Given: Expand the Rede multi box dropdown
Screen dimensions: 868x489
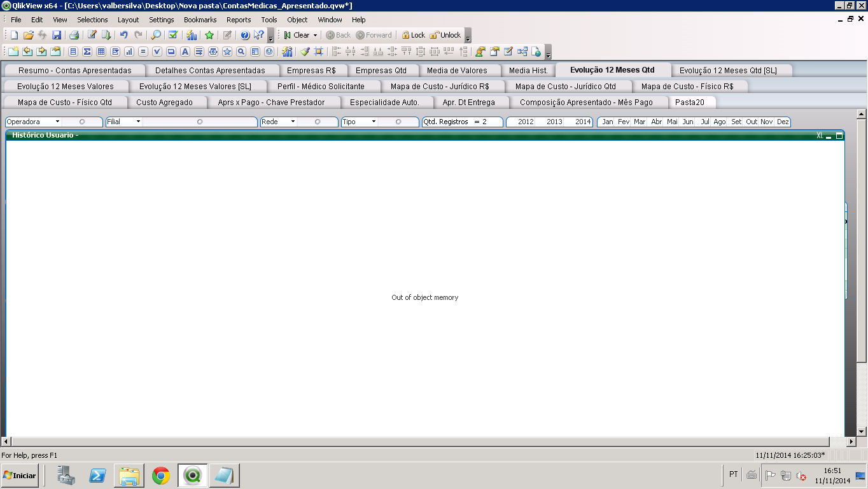Looking at the screenshot, I should 293,122.
